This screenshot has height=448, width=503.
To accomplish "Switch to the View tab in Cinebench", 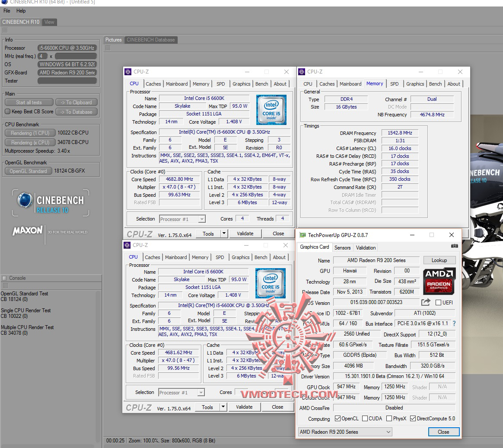I will pos(49,22).
